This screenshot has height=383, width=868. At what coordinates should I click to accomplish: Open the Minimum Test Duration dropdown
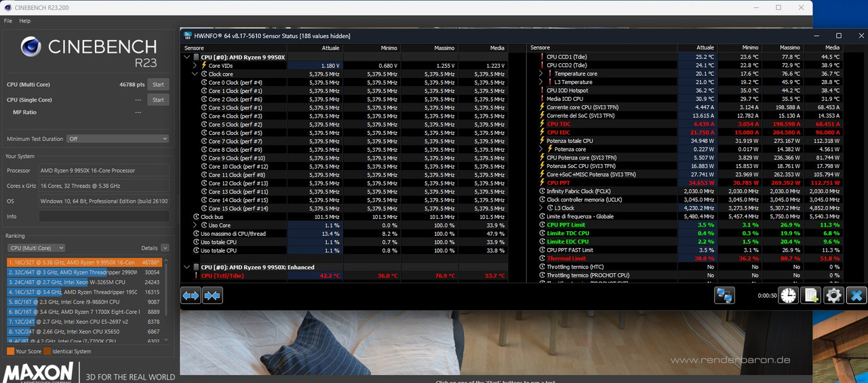(x=117, y=138)
